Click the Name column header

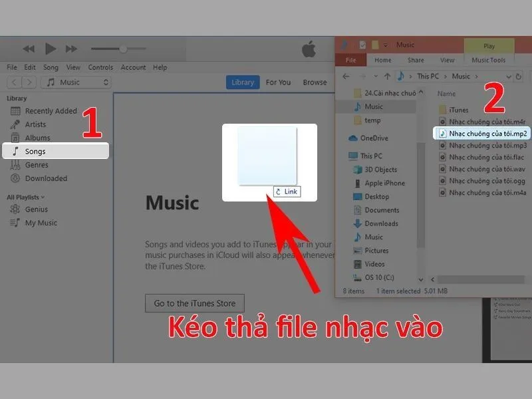(x=446, y=94)
